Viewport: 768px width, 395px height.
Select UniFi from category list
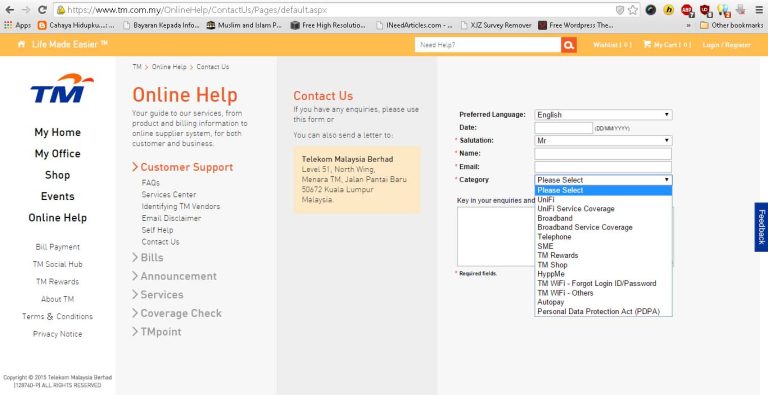[603, 199]
